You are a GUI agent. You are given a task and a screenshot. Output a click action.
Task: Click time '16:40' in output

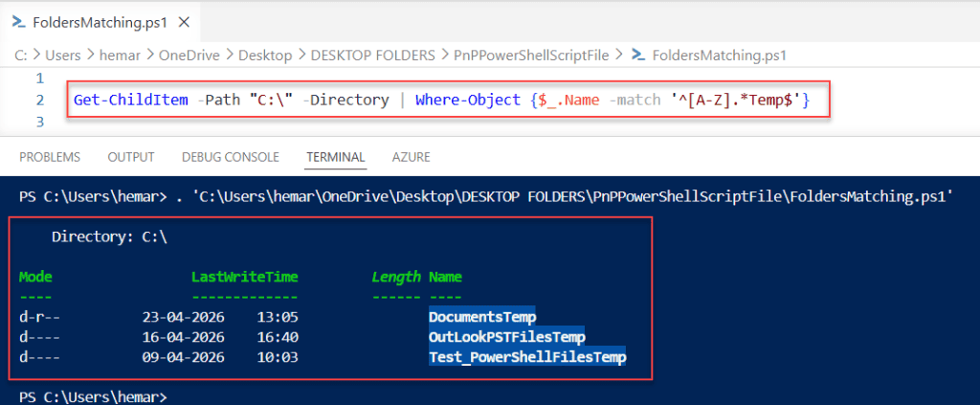(278, 337)
